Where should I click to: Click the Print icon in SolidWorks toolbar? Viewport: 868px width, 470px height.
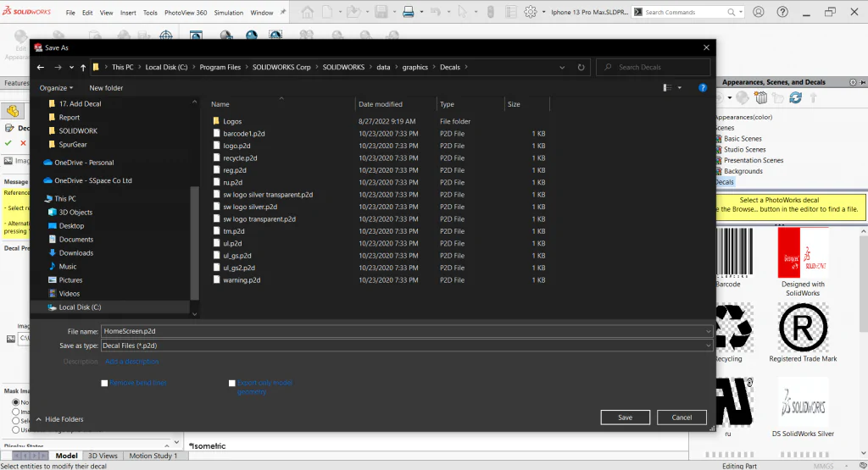click(408, 12)
